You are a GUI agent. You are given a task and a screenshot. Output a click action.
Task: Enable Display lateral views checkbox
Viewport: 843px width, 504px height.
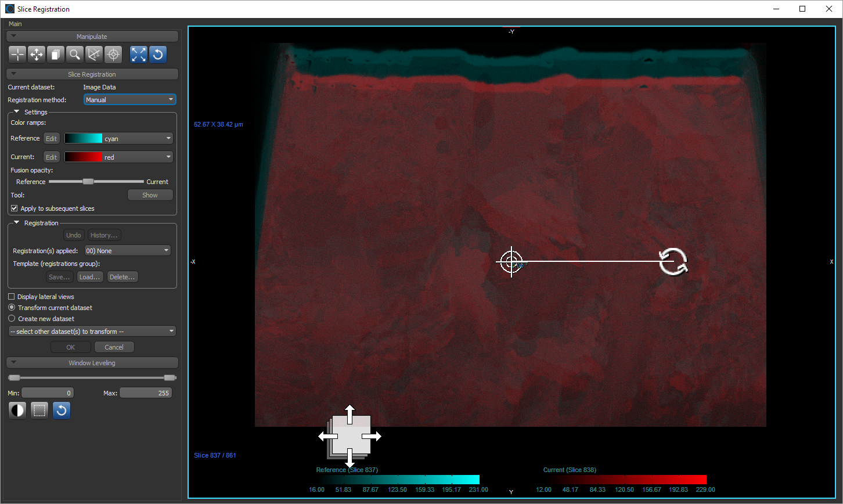pos(12,297)
